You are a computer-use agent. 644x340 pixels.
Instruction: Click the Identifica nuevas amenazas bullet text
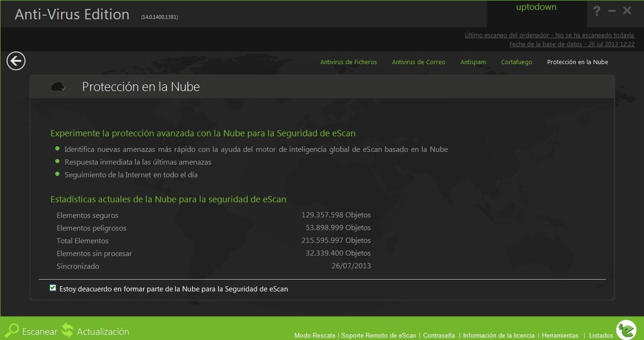click(x=256, y=150)
